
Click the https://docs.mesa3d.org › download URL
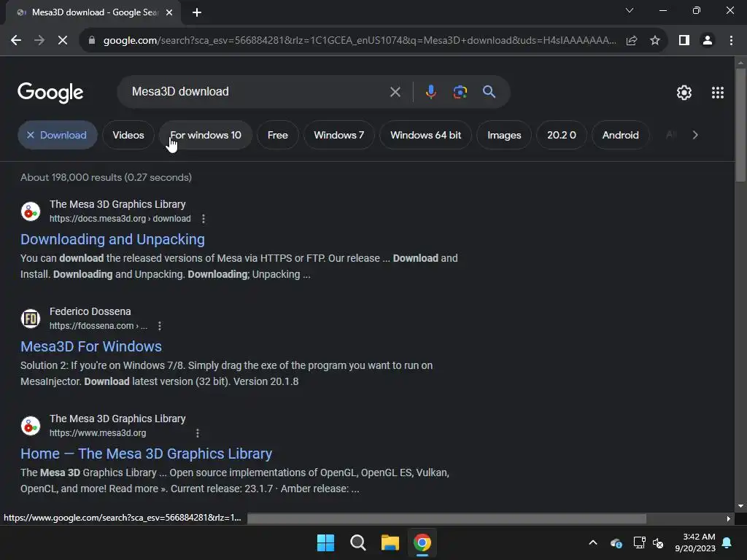click(x=120, y=219)
